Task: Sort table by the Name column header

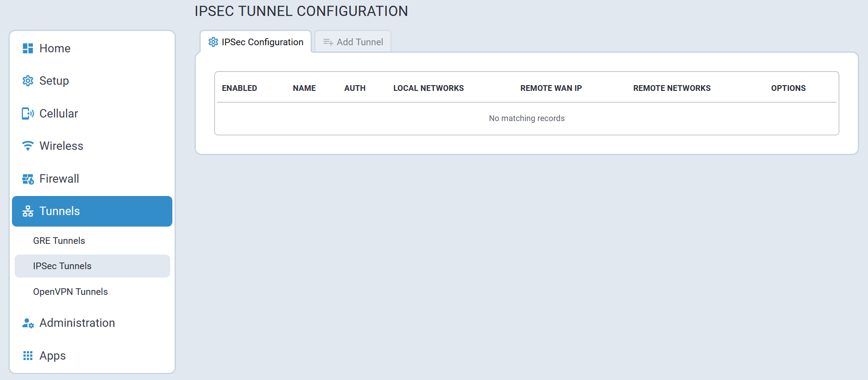Action: click(304, 88)
